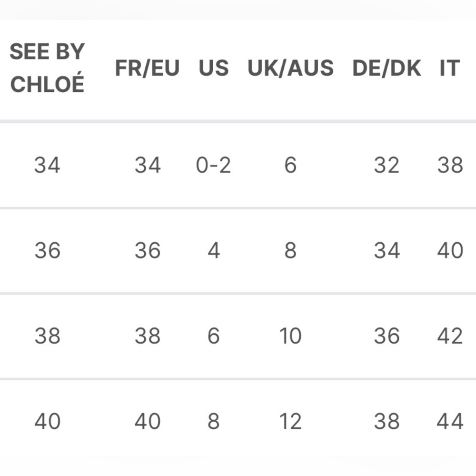Select See by Chloé size 34 row label
476x476 pixels.
click(47, 165)
